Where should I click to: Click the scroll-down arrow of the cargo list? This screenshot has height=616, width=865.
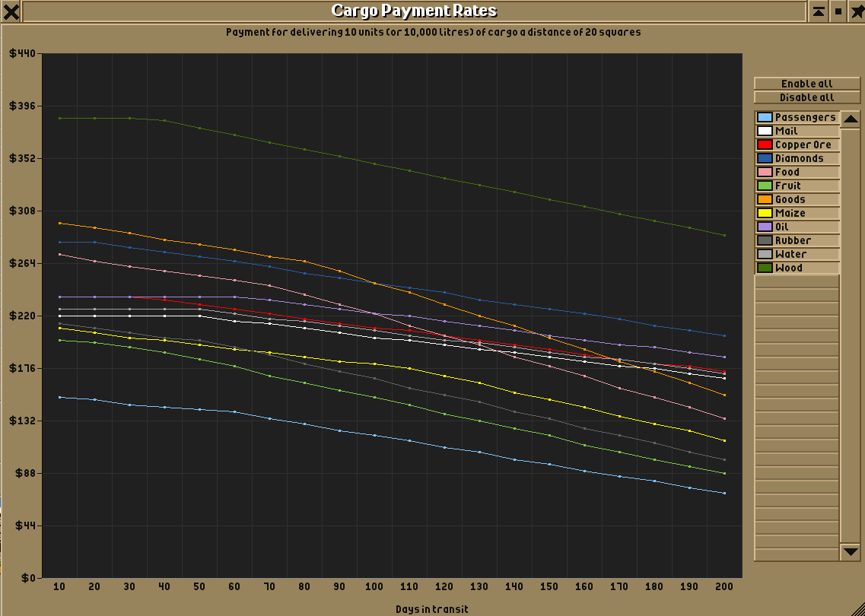point(851,551)
